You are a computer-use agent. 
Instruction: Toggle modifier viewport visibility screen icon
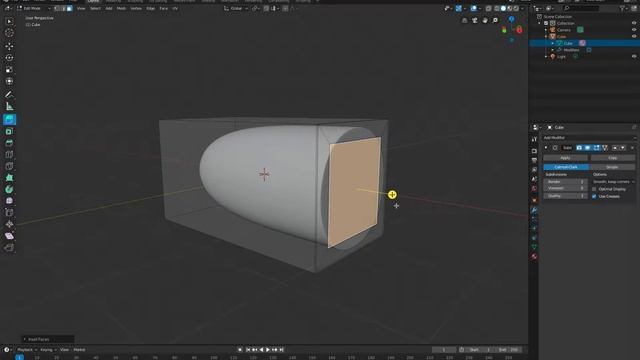[x=588, y=148]
